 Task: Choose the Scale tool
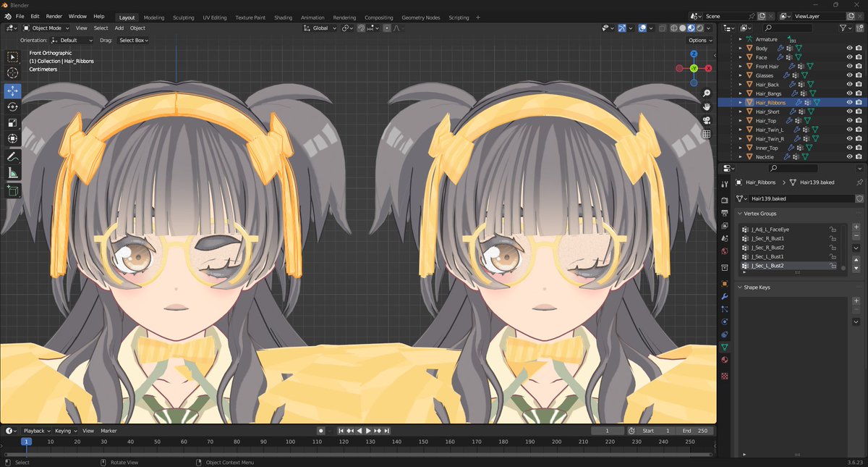pyautogui.click(x=12, y=123)
